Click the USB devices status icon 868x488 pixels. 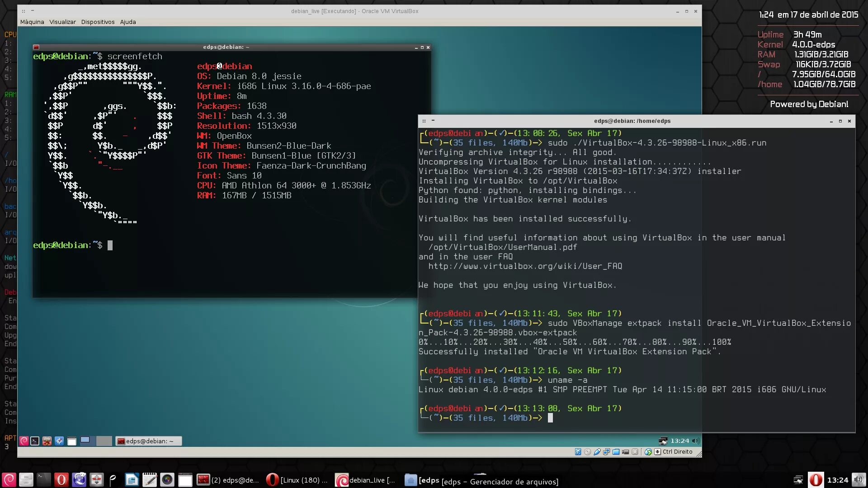click(x=597, y=451)
